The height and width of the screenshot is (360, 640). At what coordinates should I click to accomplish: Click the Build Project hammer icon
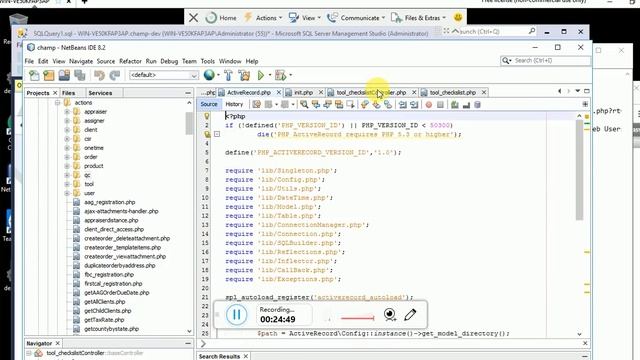(x=228, y=75)
